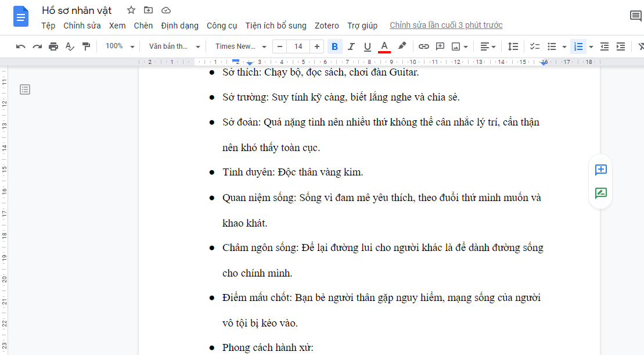Open the red text color picker
The width and height of the screenshot is (644, 355).
pyautogui.click(x=384, y=46)
